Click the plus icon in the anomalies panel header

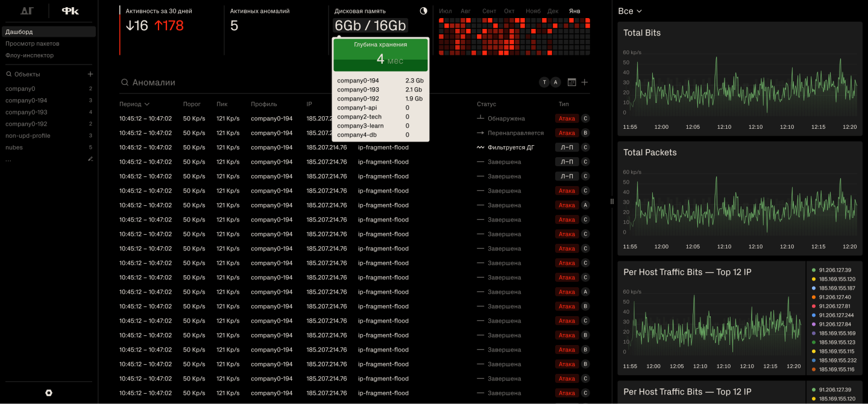coord(583,82)
